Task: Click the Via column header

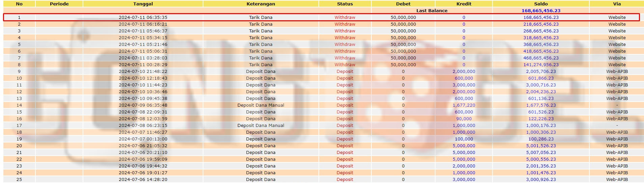Action: (617, 4)
